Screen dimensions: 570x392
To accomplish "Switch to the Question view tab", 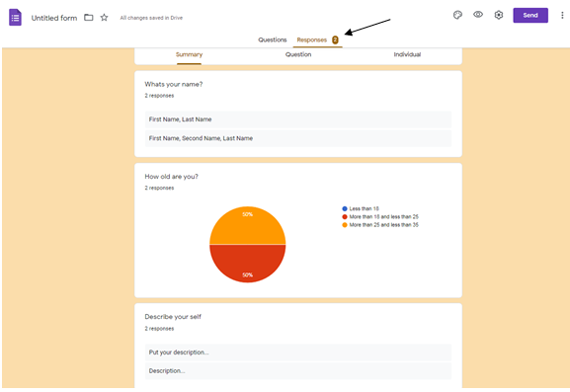I will pyautogui.click(x=298, y=54).
